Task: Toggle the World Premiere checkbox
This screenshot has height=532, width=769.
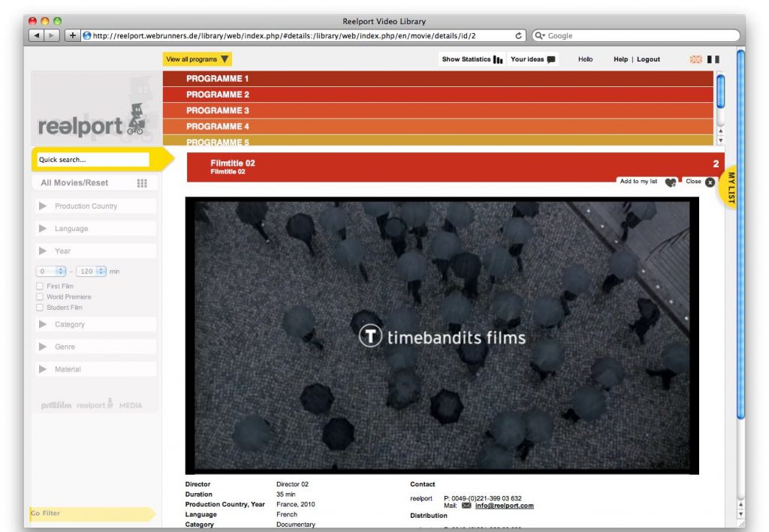Action: pyautogui.click(x=40, y=297)
